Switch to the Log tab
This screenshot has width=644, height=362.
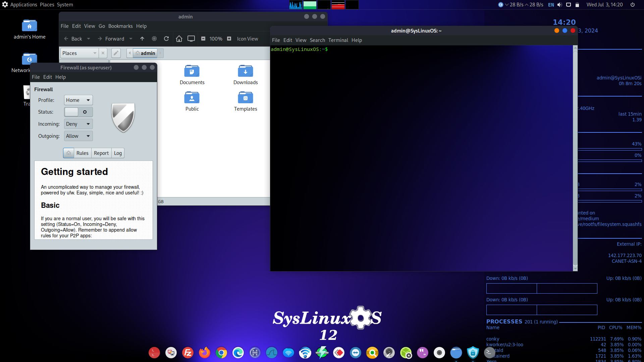pyautogui.click(x=118, y=153)
